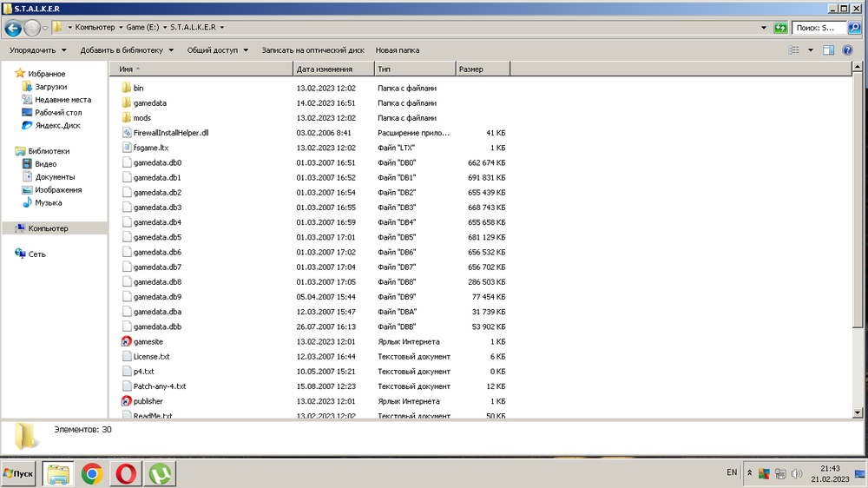Expand the dropdown arrow after Game (E:) in path
Image resolution: width=868 pixels, height=488 pixels.
pos(165,27)
